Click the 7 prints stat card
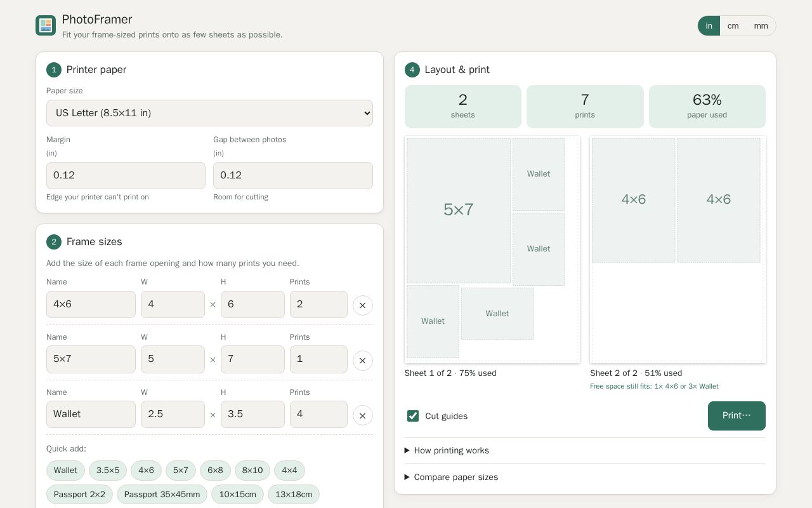The width and height of the screenshot is (812, 508). 585,107
